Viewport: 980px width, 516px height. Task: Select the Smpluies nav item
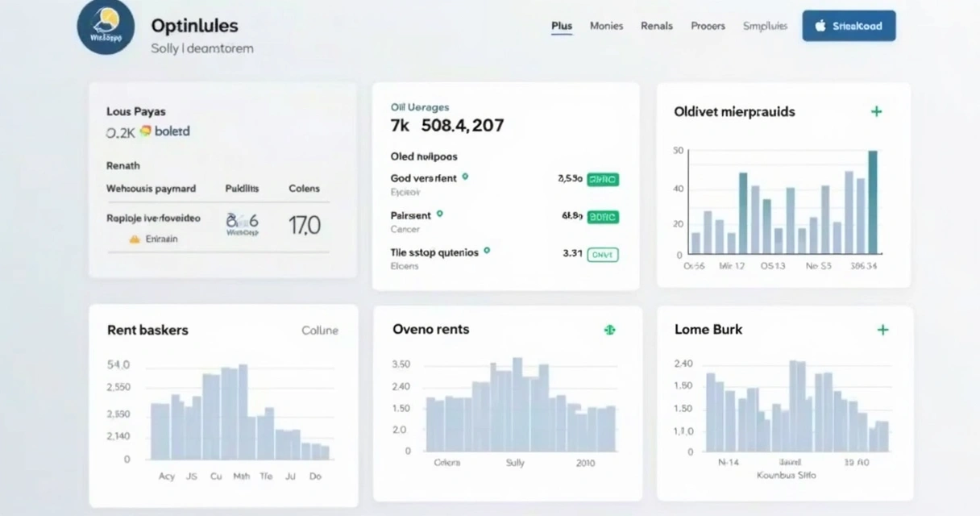pos(765,26)
